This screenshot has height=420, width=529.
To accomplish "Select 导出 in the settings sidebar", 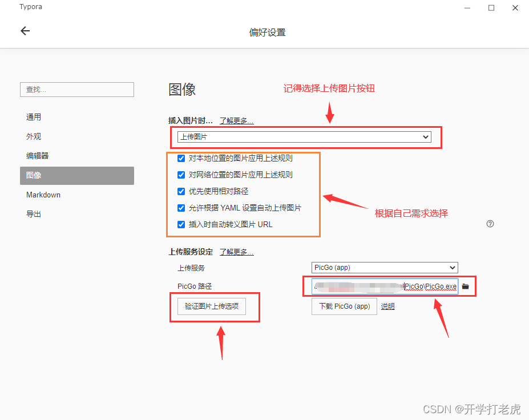I will (x=77, y=214).
